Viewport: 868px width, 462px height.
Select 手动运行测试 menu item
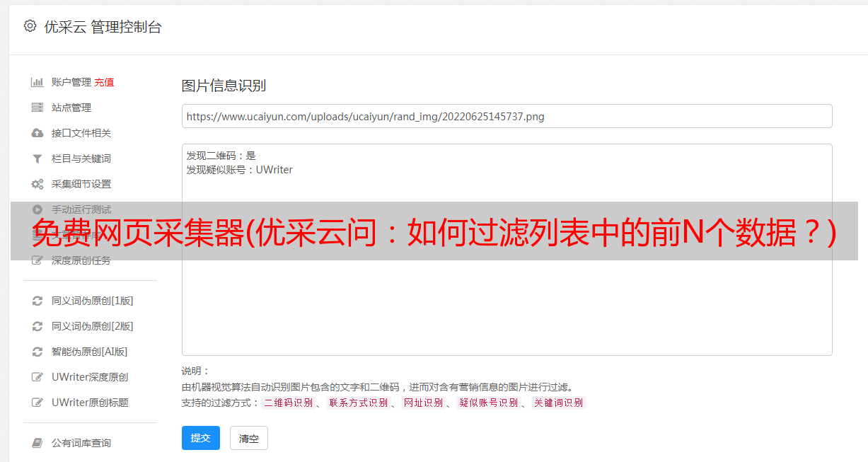81,209
